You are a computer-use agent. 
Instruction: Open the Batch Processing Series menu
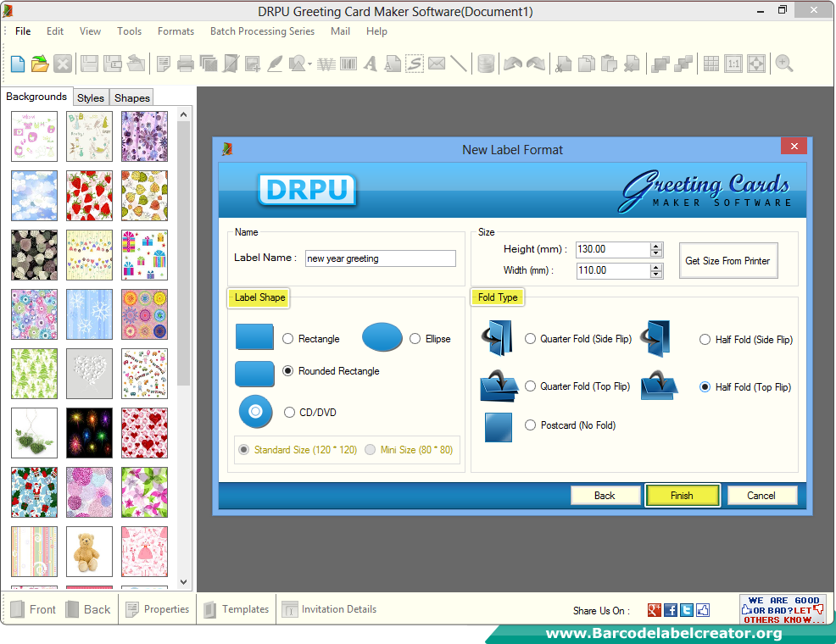pos(262,31)
